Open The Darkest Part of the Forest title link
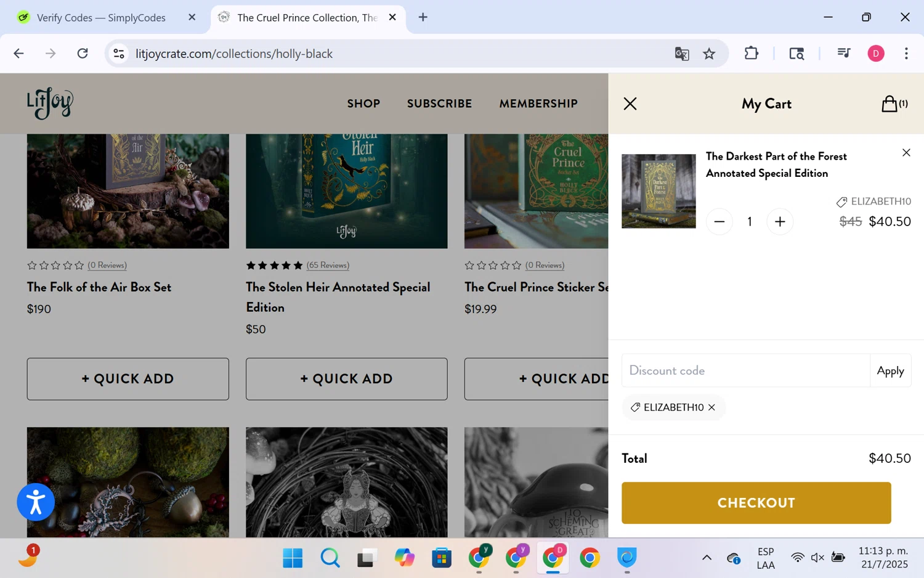The height and width of the screenshot is (578, 924). click(776, 165)
